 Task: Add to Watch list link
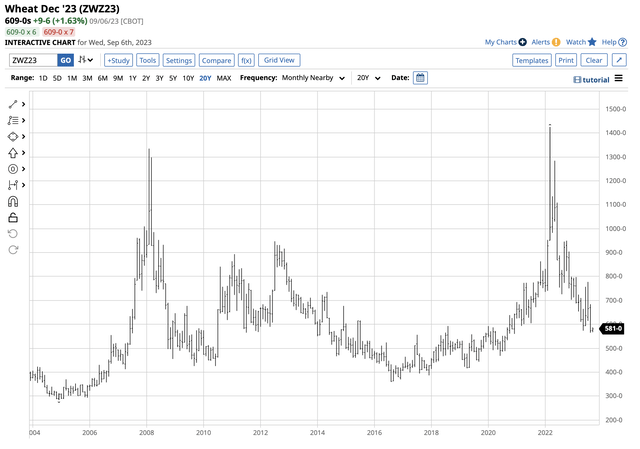[581, 42]
